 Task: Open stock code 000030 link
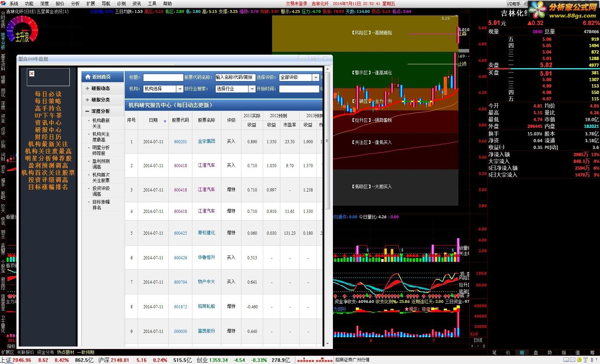click(180, 331)
